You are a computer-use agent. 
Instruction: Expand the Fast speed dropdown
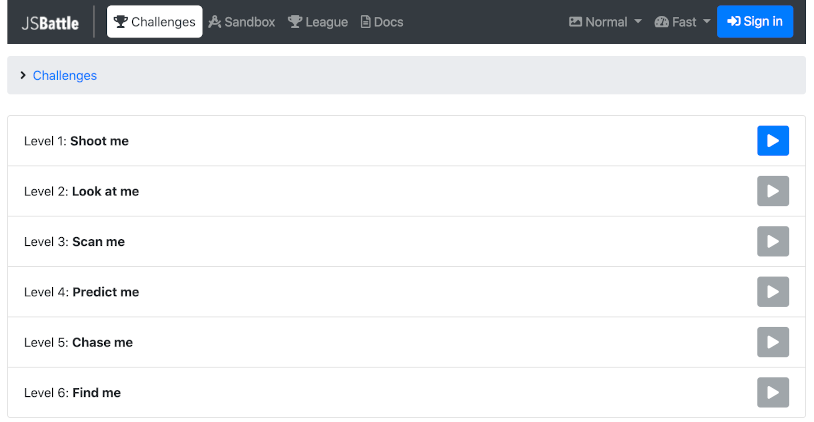682,22
